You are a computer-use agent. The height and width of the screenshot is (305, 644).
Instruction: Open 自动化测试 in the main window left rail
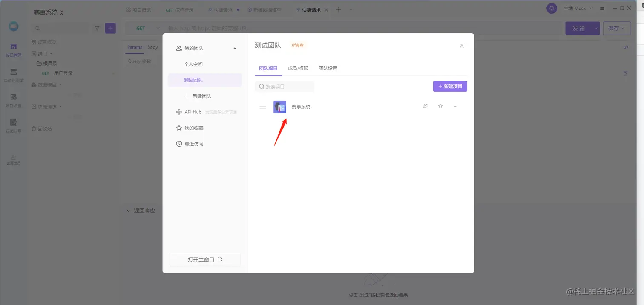click(x=14, y=75)
